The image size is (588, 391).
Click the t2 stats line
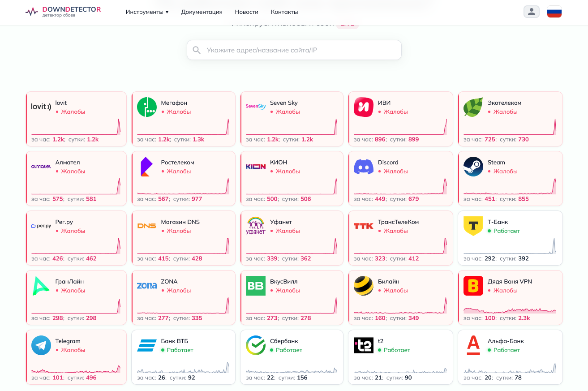pos(383,378)
